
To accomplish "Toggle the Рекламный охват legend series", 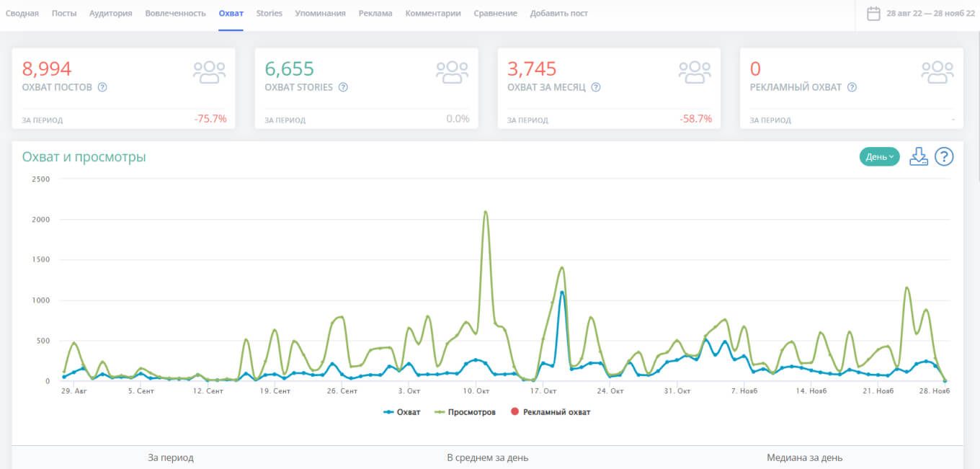I will pos(549,412).
